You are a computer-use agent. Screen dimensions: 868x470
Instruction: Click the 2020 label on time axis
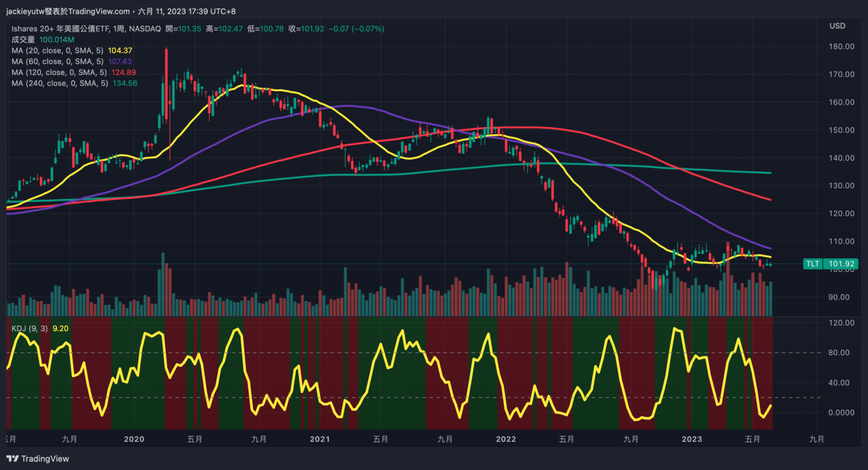(134, 439)
